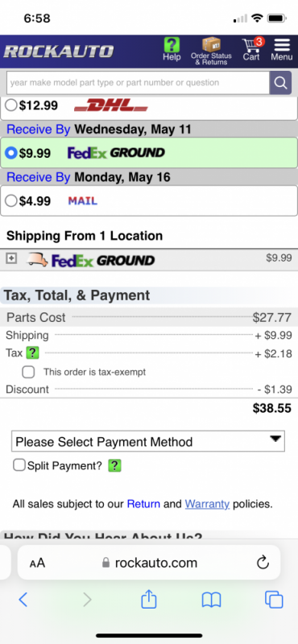Click the Split Payment help icon
Screen dimensions: 298x644
tap(114, 466)
